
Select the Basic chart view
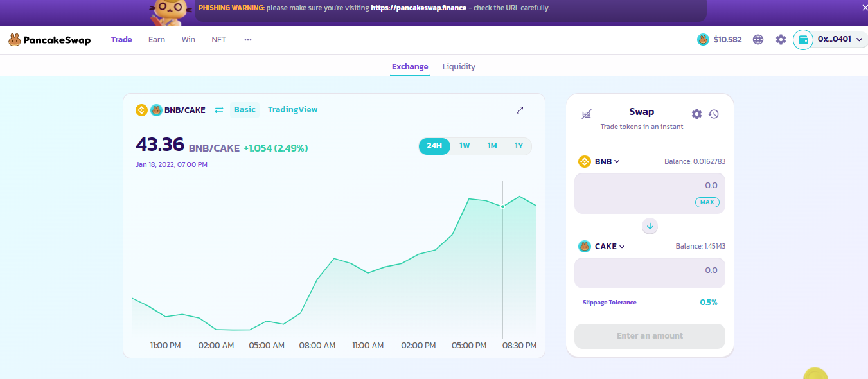[x=245, y=110]
